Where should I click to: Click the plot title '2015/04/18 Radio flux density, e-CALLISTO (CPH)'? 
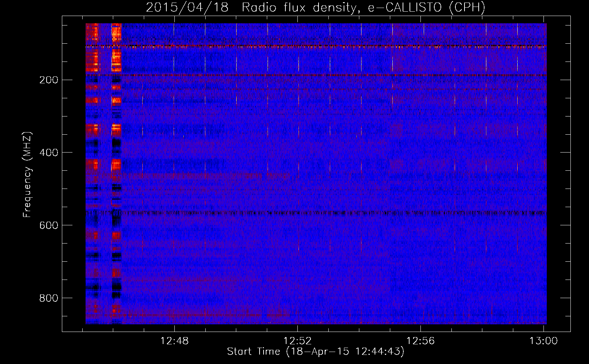(316, 8)
